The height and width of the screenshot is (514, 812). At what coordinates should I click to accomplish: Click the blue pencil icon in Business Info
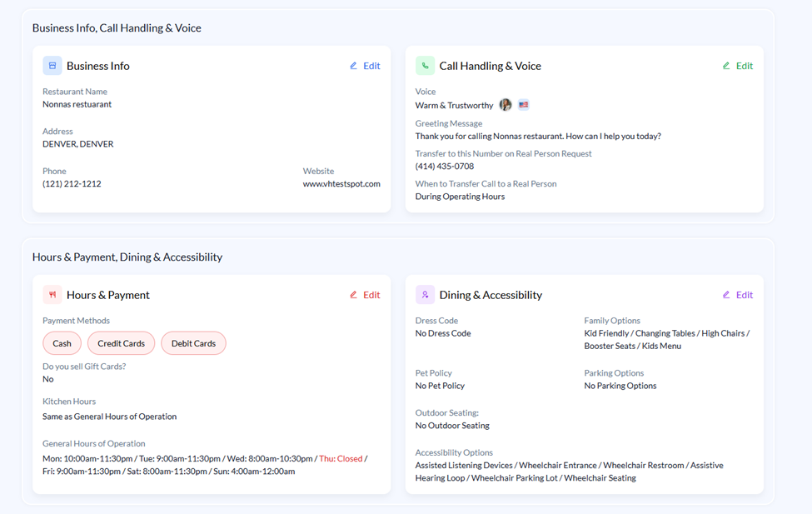(x=354, y=66)
